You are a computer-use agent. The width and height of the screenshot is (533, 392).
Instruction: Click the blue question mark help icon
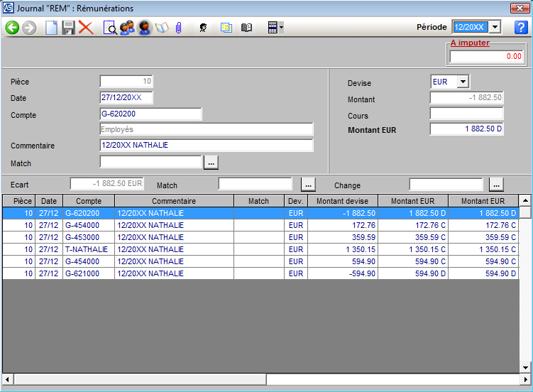click(x=521, y=28)
